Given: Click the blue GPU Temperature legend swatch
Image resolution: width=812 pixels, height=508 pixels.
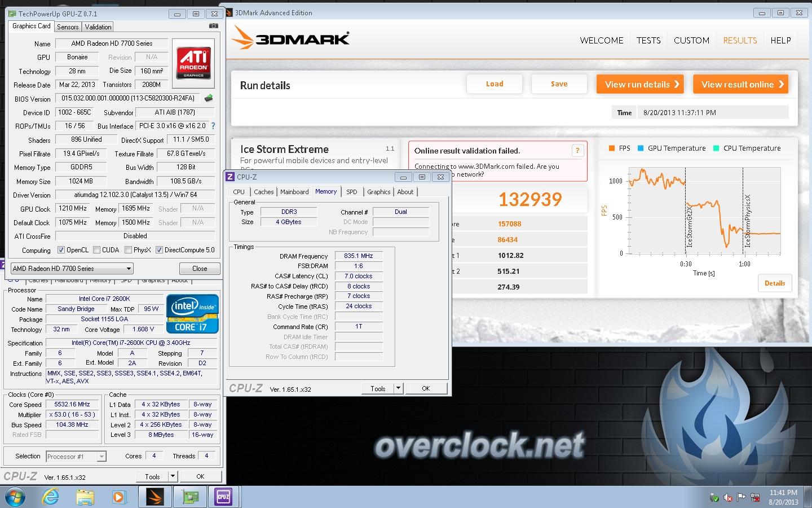Looking at the screenshot, I should pyautogui.click(x=641, y=148).
